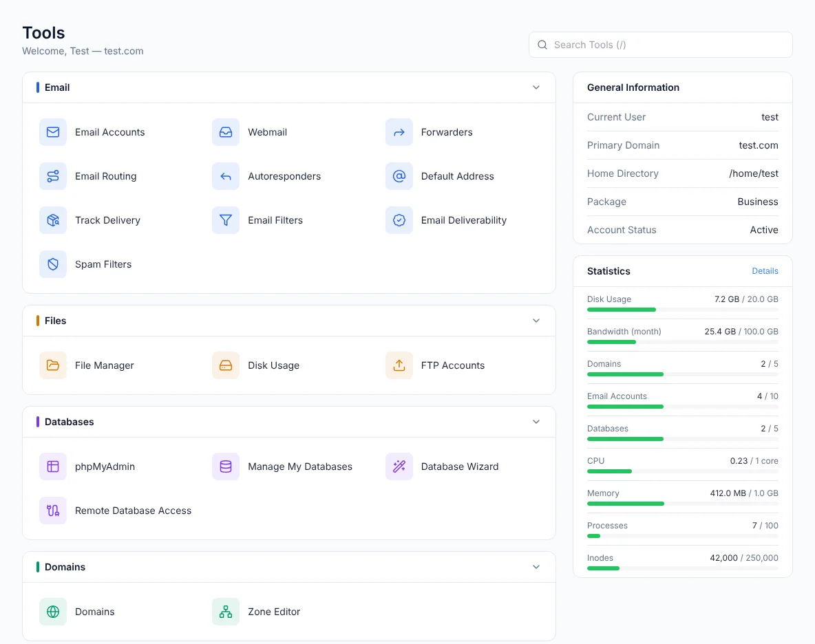This screenshot has height=644, width=815.
Task: Start the Database Wizard wand icon
Action: click(399, 466)
